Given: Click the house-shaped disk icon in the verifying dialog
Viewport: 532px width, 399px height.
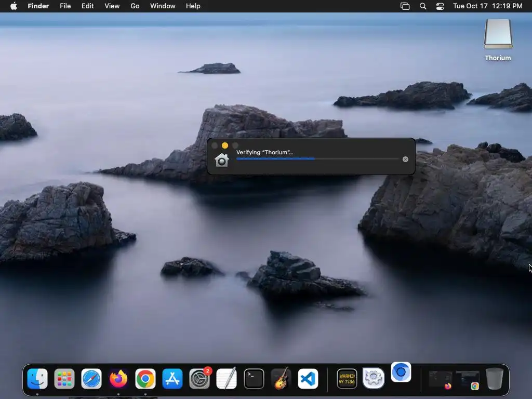Looking at the screenshot, I should pos(222,160).
